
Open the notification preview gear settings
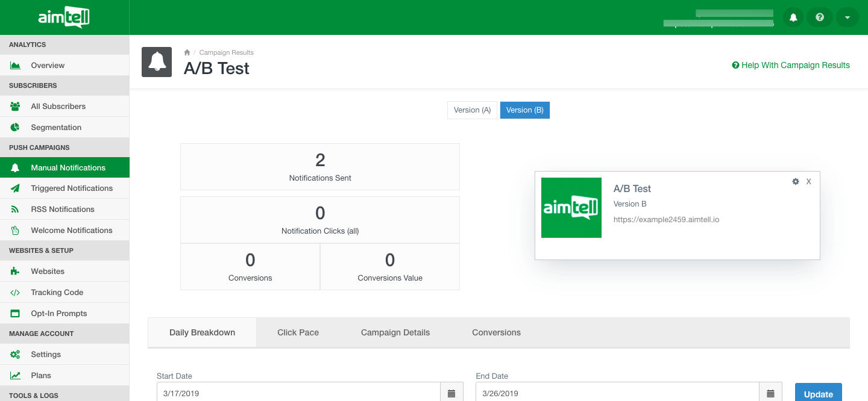click(x=795, y=181)
